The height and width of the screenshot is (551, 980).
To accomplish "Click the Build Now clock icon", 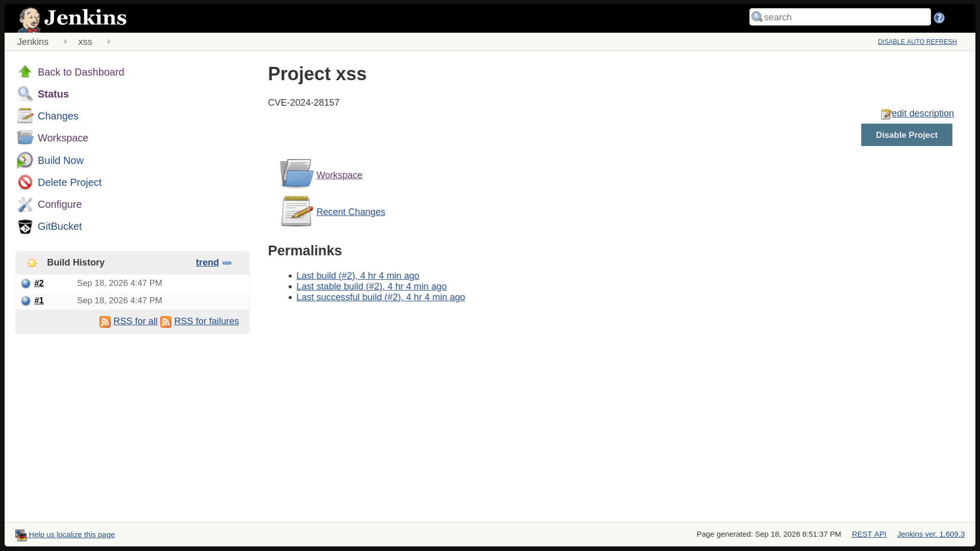I will point(24,160).
